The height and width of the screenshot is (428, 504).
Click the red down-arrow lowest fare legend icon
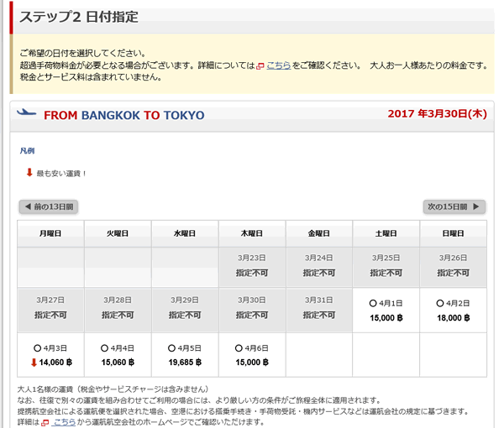29,173
